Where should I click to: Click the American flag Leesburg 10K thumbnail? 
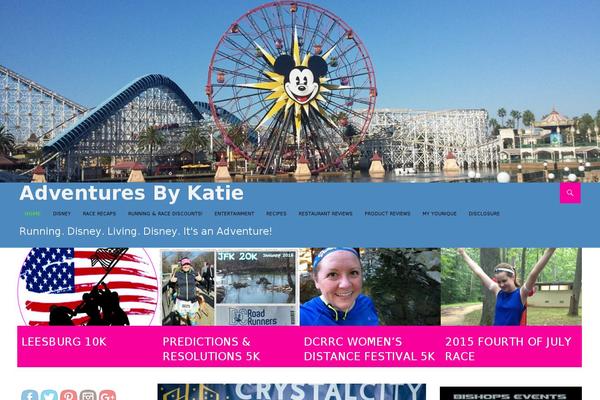88,287
